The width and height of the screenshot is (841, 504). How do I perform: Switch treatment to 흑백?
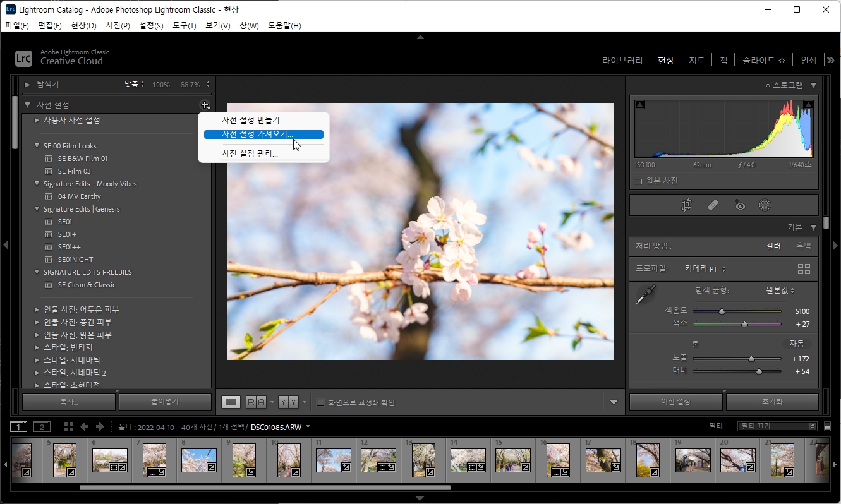coord(803,246)
